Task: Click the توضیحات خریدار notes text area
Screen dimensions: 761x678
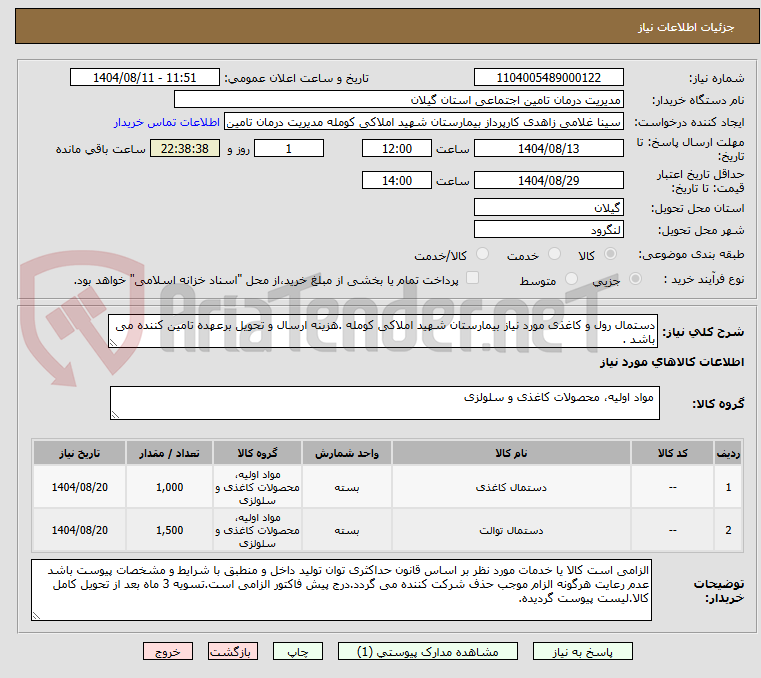Action: (341, 590)
